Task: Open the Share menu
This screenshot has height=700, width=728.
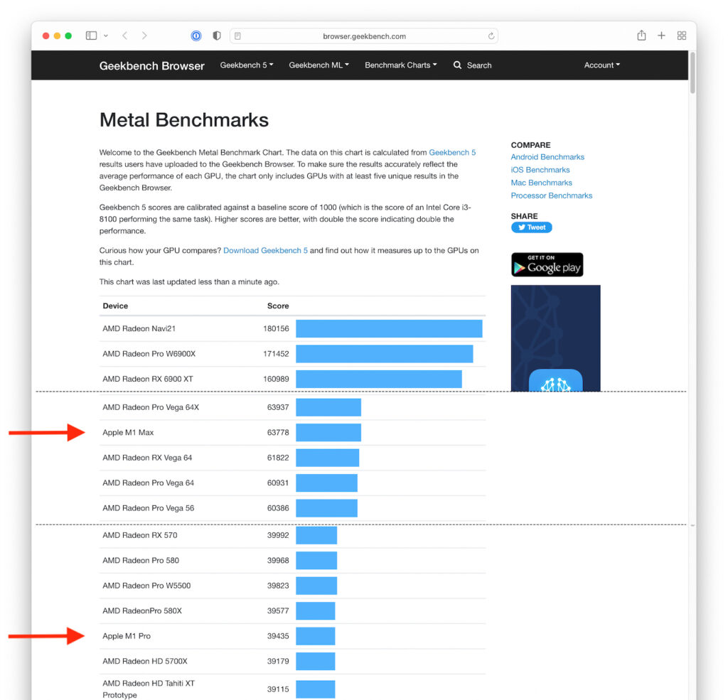Action: [641, 36]
